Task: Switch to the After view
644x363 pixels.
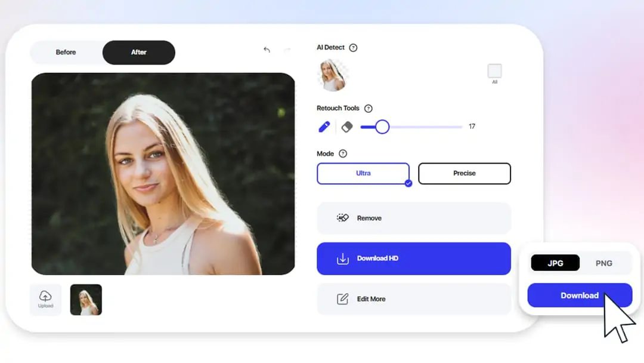Action: 139,52
